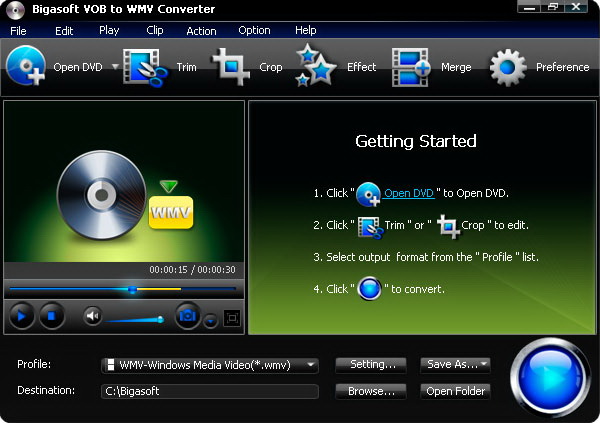
Task: Click the Open DVD link in Getting Started
Action: 409,193
